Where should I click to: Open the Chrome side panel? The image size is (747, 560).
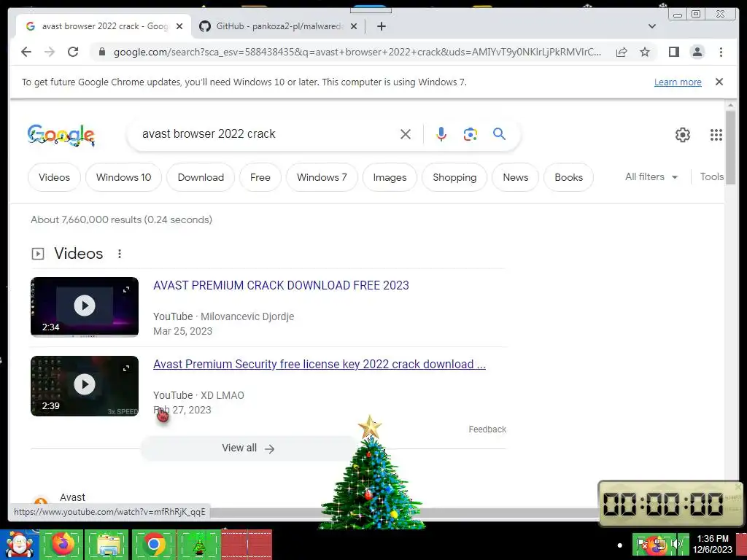coord(673,52)
